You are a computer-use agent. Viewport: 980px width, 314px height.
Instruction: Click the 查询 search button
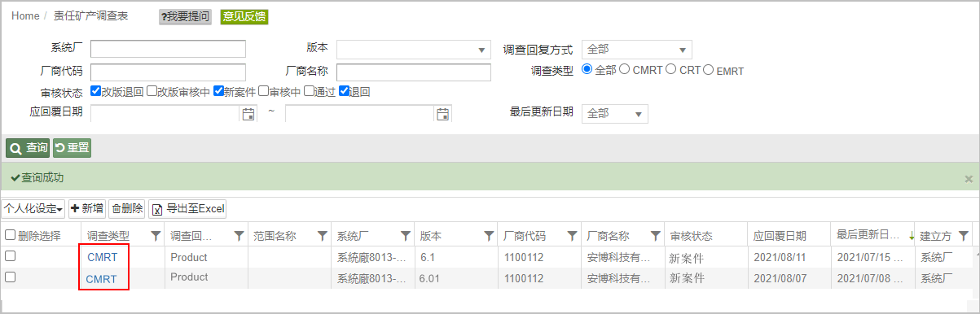[x=28, y=148]
